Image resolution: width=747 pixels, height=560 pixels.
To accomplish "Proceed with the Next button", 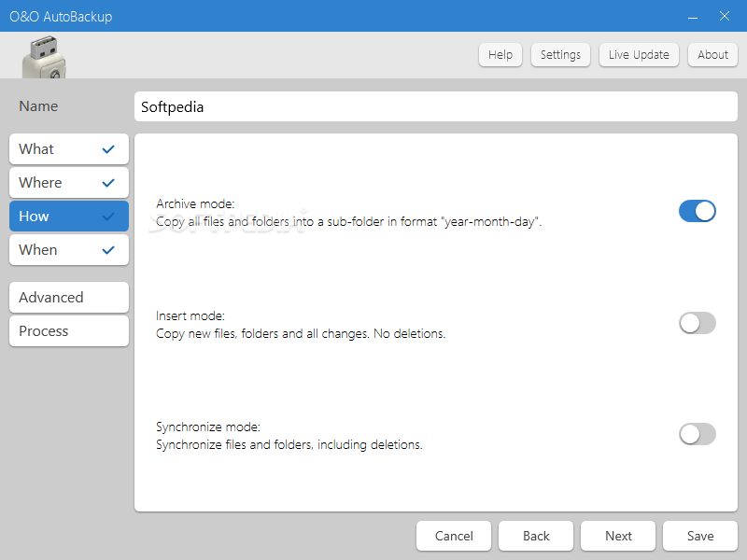I will pyautogui.click(x=618, y=536).
